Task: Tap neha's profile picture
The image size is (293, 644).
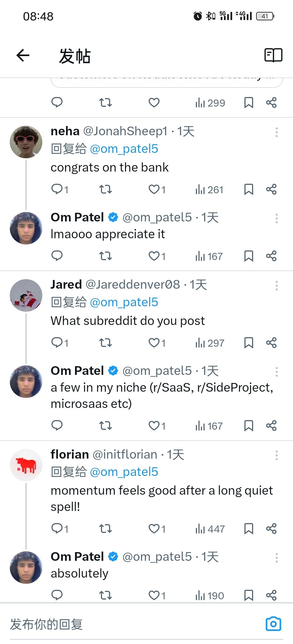Action: click(26, 142)
